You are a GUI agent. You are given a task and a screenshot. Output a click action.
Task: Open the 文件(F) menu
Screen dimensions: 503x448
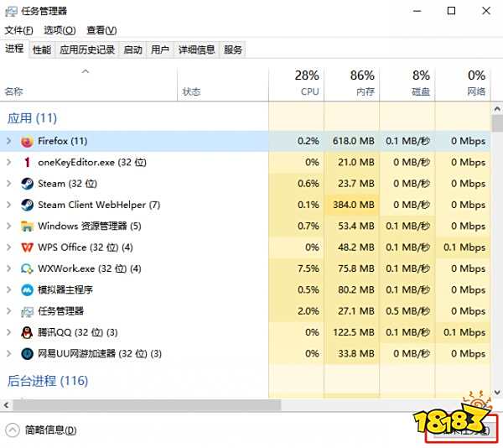coord(18,30)
